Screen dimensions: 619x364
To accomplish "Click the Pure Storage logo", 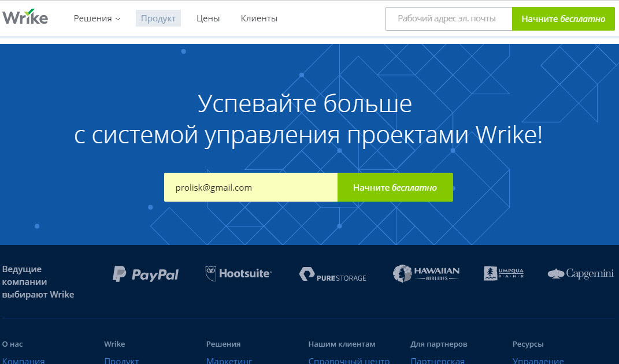I will [333, 274].
